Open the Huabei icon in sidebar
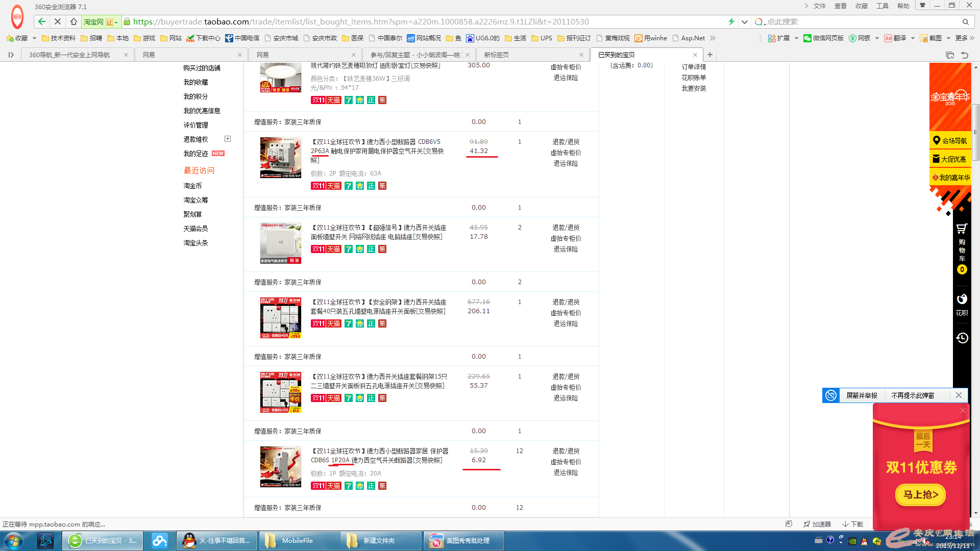 tap(962, 299)
